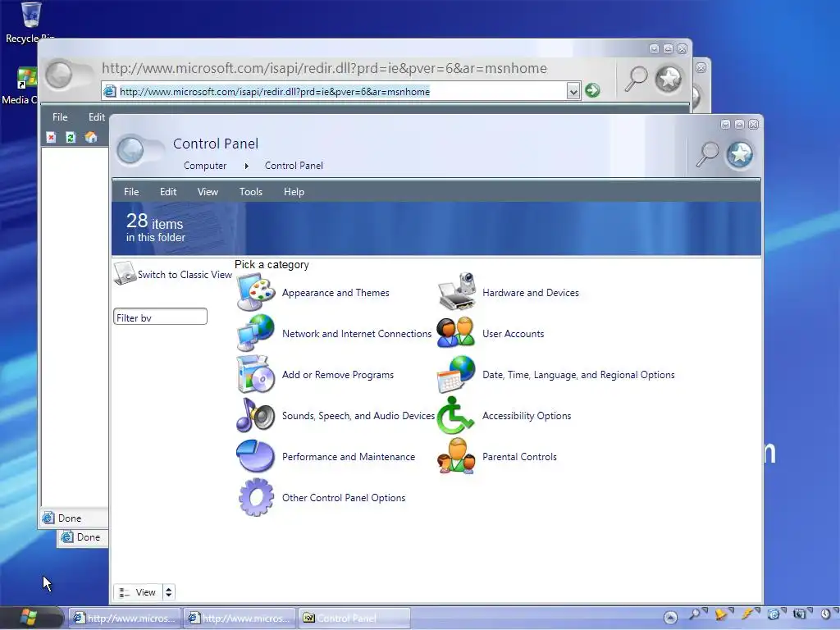Image resolution: width=840 pixels, height=630 pixels.
Task: Click the green Go arrow beside address bar
Action: point(592,90)
